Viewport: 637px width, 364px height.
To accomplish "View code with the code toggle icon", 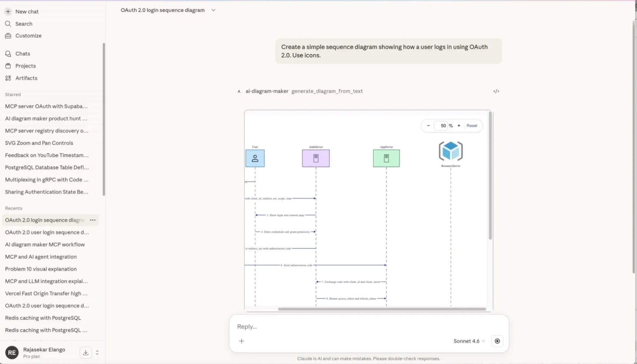I will click(496, 91).
